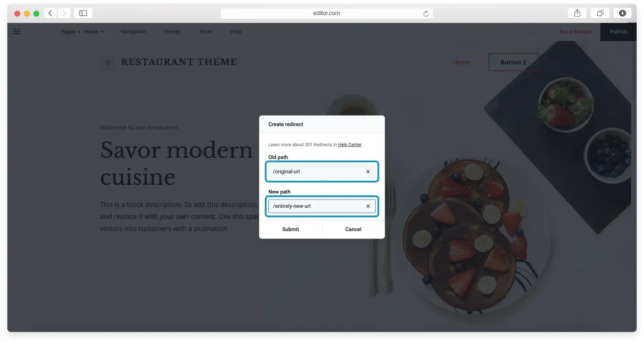644x343 pixels.
Task: Open the Store menu
Action: tap(206, 32)
